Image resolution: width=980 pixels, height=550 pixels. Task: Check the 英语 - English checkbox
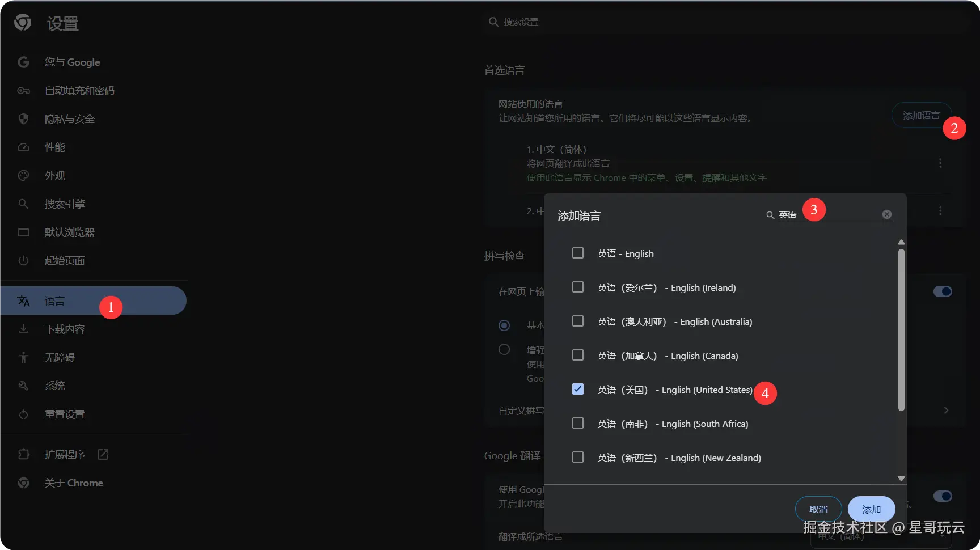pos(578,253)
